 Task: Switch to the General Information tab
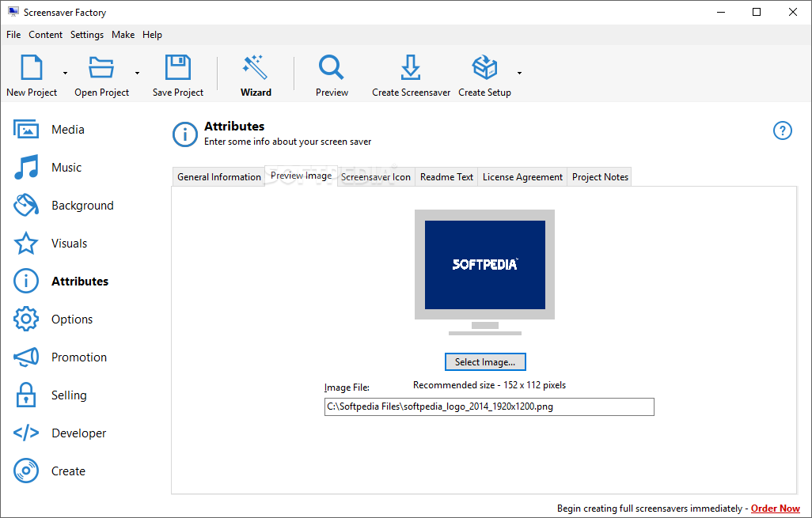tap(218, 177)
